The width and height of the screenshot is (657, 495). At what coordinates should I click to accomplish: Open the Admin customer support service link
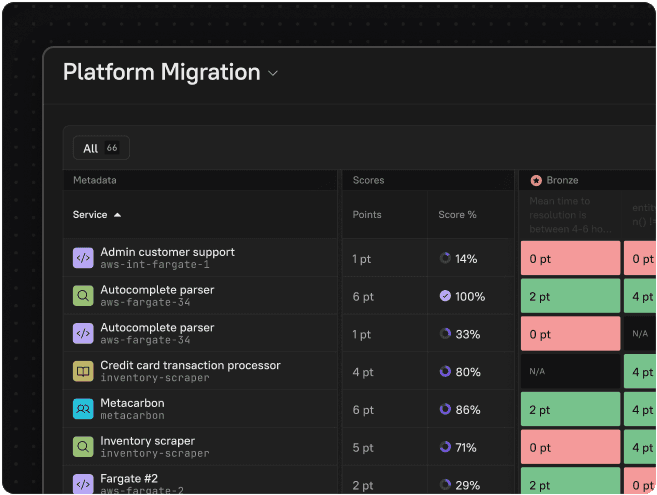pyautogui.click(x=167, y=252)
